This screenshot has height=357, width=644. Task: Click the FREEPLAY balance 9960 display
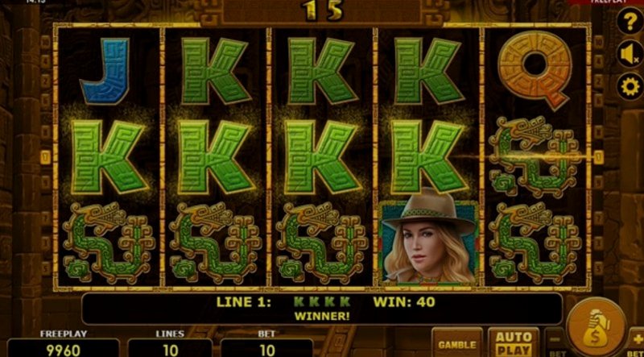tap(64, 350)
